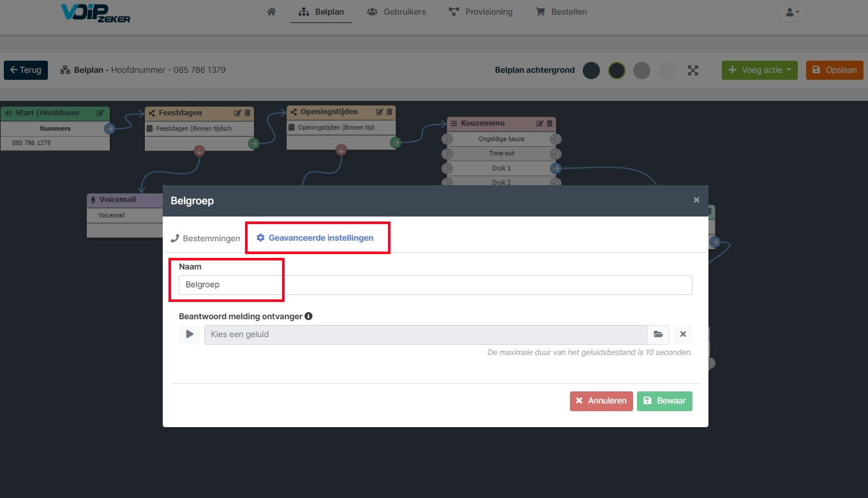The image size is (868, 498).
Task: Select the Voicemail node header
Action: pos(124,200)
